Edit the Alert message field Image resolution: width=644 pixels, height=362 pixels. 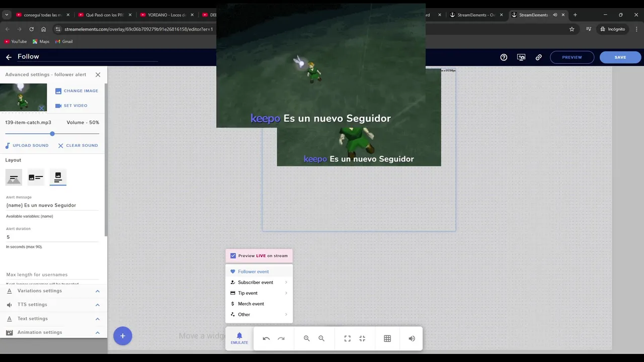pos(52,205)
